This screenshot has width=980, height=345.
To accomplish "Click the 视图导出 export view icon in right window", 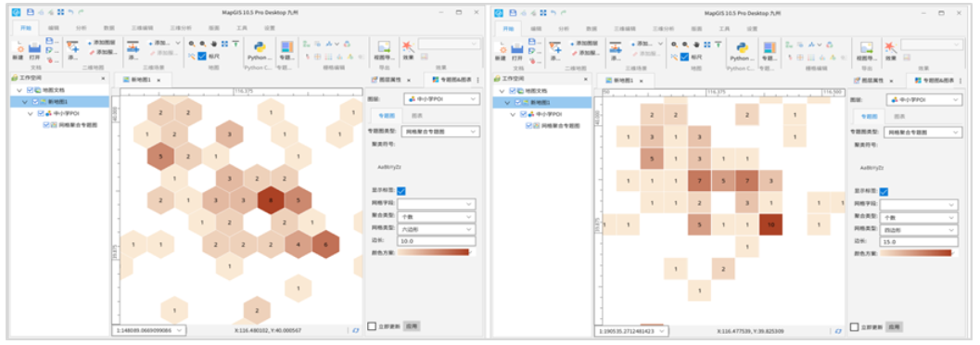I will (866, 51).
